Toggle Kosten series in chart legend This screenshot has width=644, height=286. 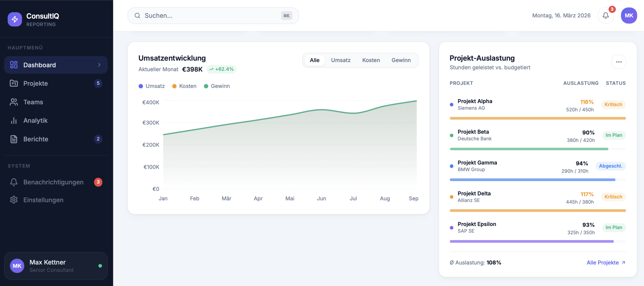[x=184, y=86]
